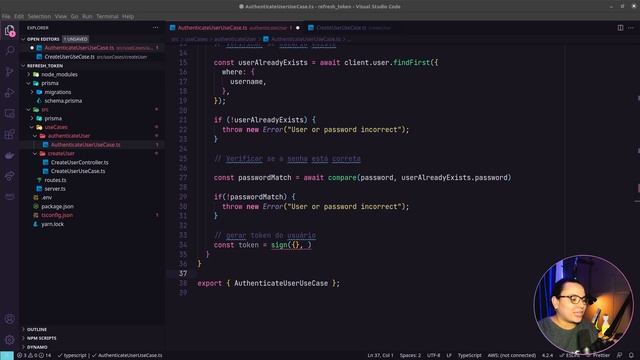Change end of line sequence LF
Screen dimensions: 640x360
(449, 356)
